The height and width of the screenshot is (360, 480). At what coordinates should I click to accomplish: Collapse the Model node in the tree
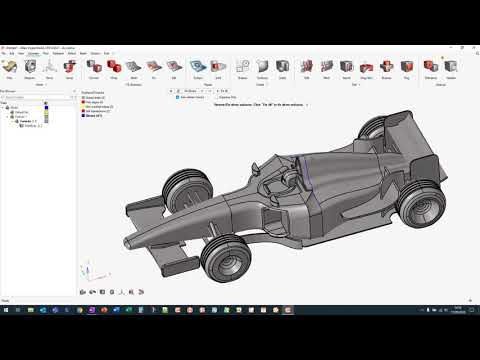click(x=3, y=108)
